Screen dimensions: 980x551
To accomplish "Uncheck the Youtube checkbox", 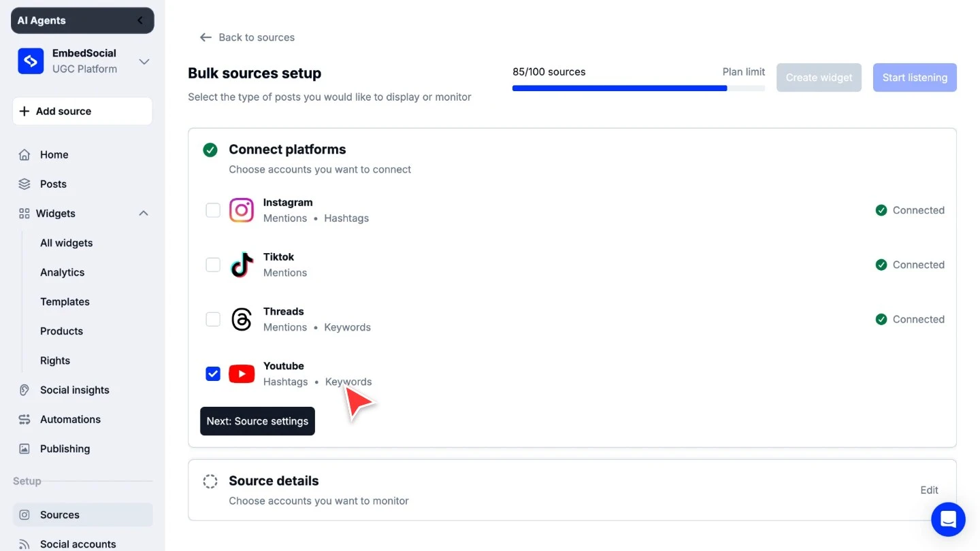I will [x=213, y=373].
